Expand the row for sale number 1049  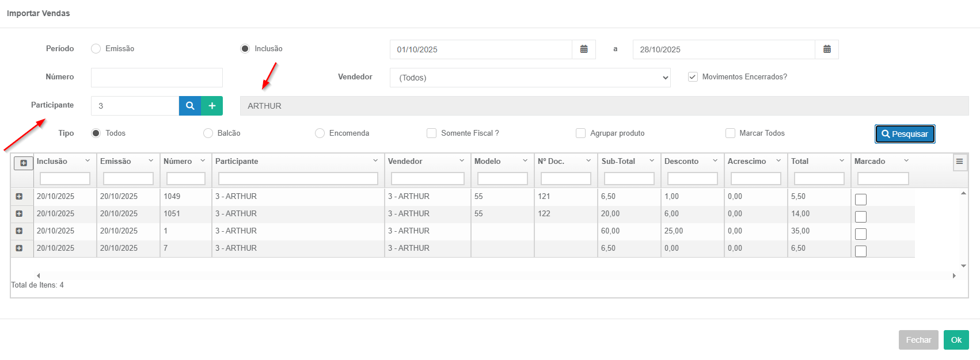tap(19, 197)
